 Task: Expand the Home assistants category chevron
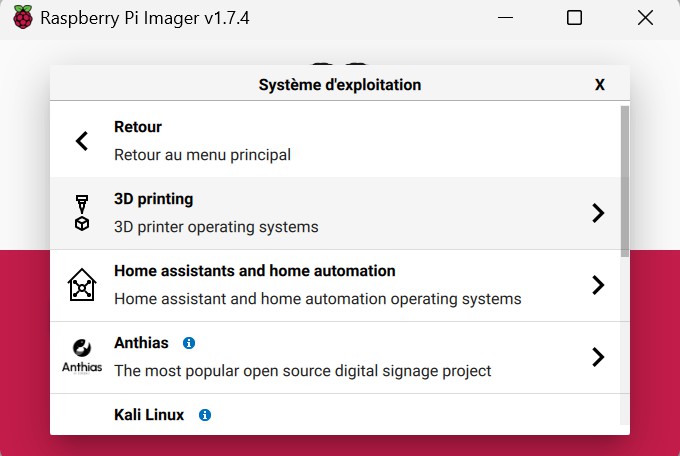pos(598,285)
